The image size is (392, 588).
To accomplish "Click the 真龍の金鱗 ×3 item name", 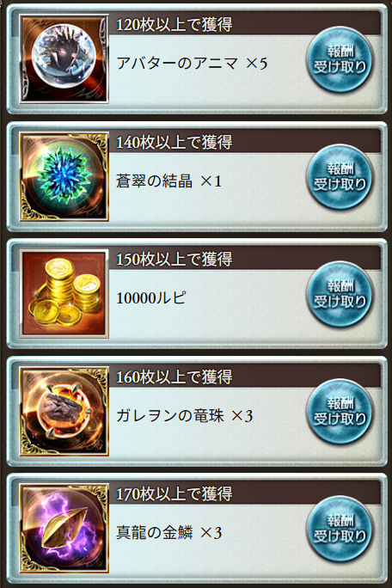I will tap(168, 532).
